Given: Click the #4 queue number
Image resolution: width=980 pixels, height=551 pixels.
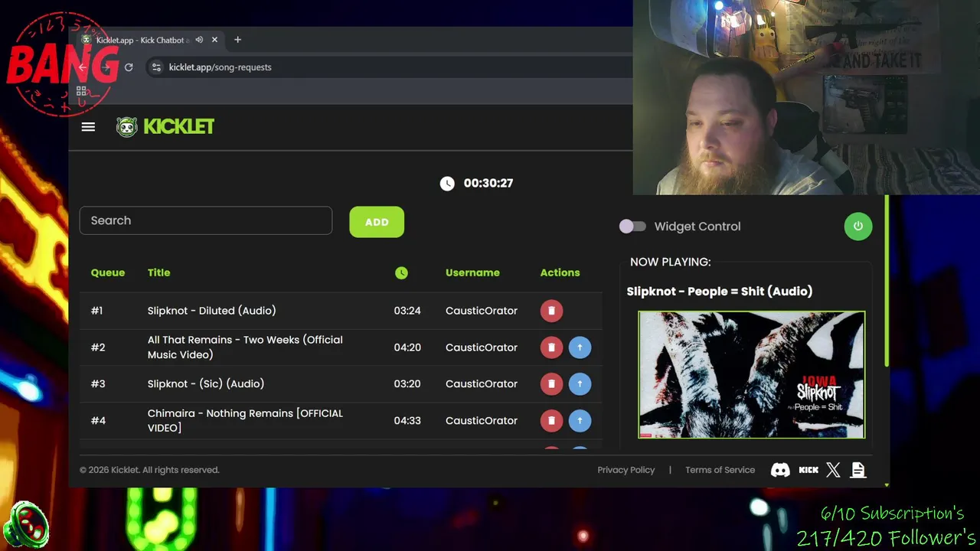Looking at the screenshot, I should coord(98,421).
